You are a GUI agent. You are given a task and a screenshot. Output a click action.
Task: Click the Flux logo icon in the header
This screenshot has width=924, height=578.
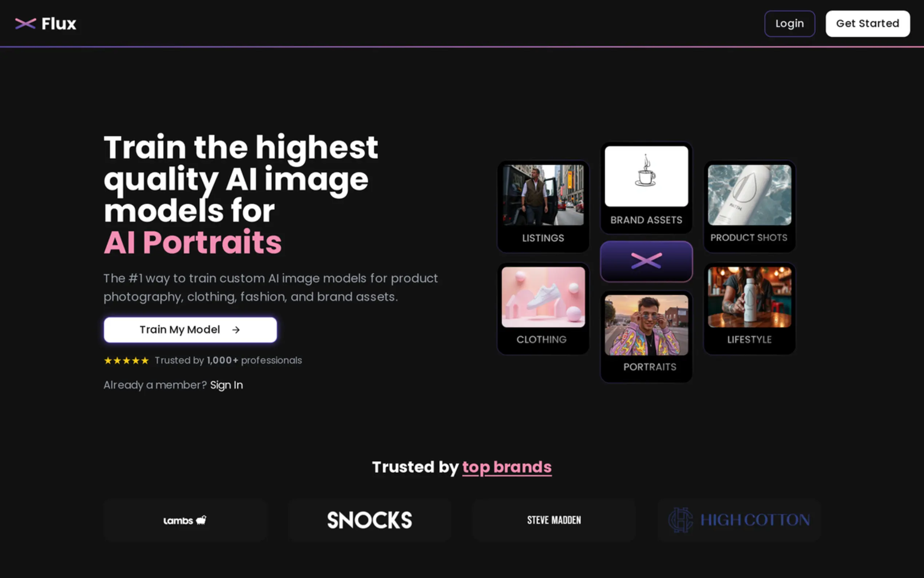(x=25, y=24)
